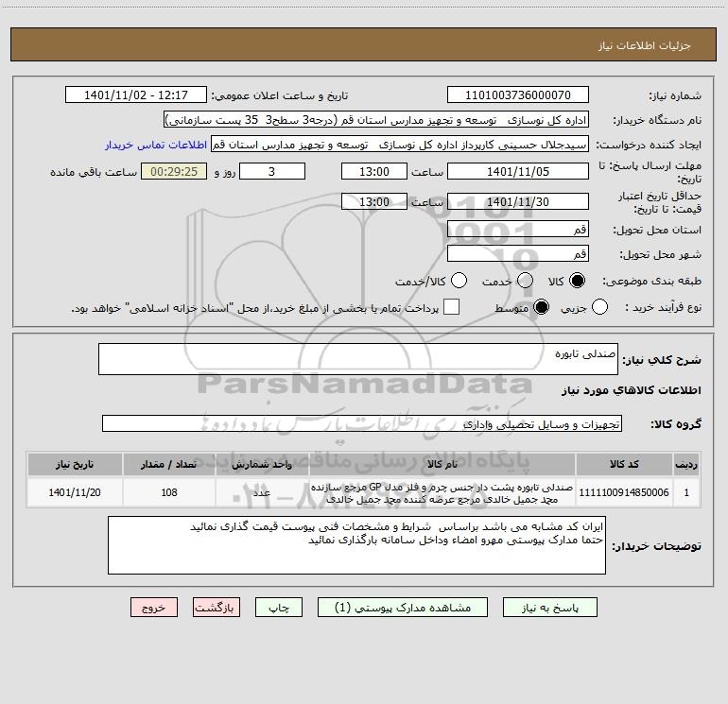Click the need date cell 1401/11/20
Screen dimensions: 728x704
click(x=75, y=492)
